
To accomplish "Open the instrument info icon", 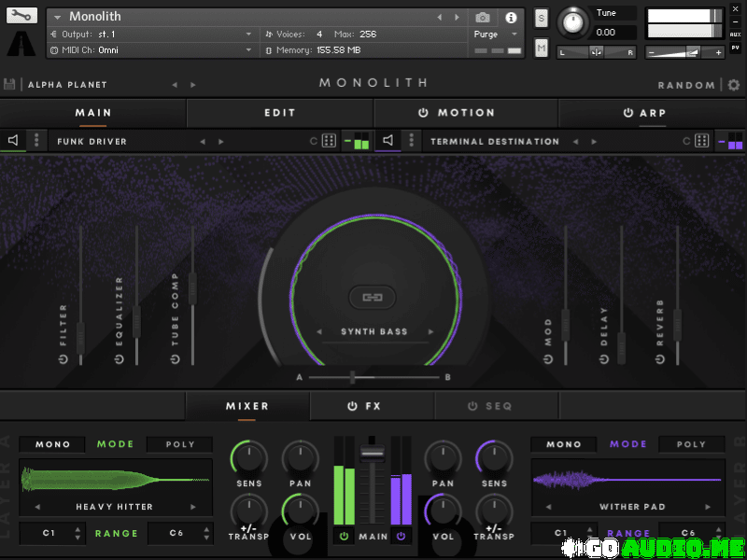I will (511, 17).
